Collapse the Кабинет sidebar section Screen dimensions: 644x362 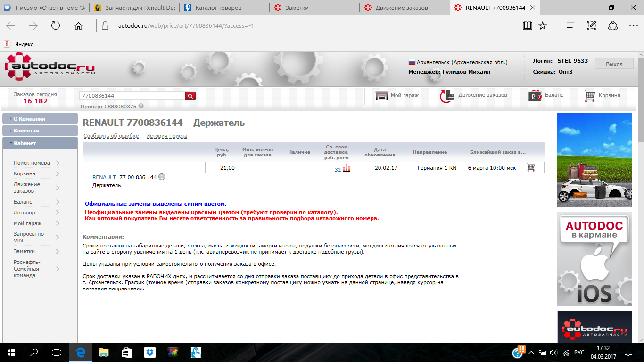tap(40, 143)
